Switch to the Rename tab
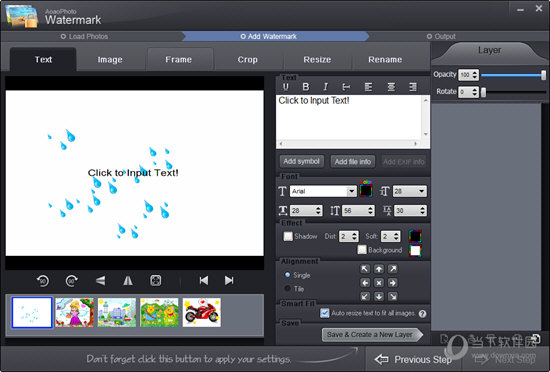This screenshot has height=372, width=550. click(385, 60)
